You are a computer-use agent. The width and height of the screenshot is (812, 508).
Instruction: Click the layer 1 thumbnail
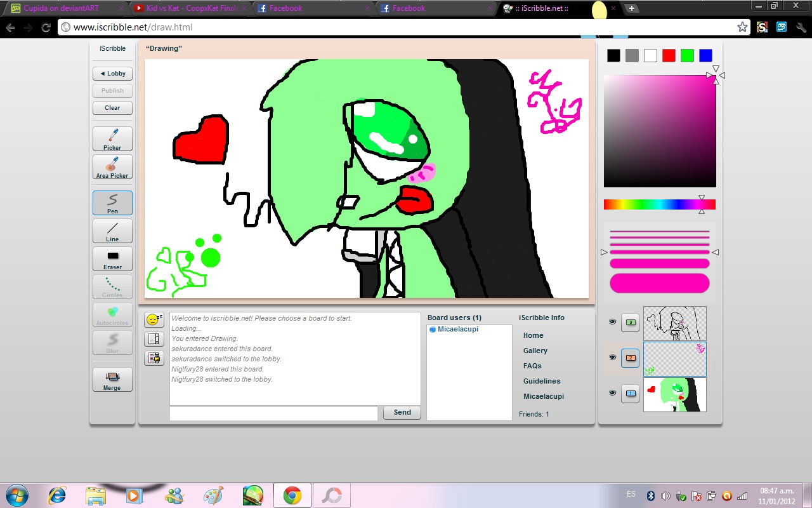[674, 394]
